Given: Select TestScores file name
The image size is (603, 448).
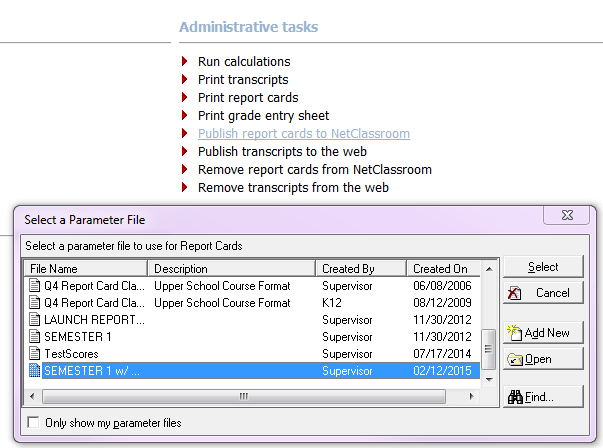Looking at the screenshot, I should (x=71, y=353).
